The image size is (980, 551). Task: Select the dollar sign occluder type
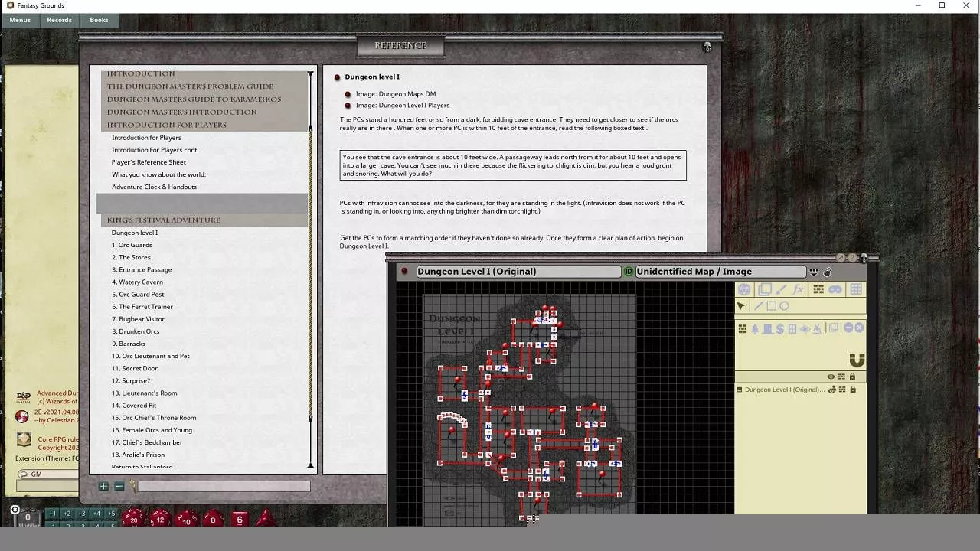[x=779, y=328]
